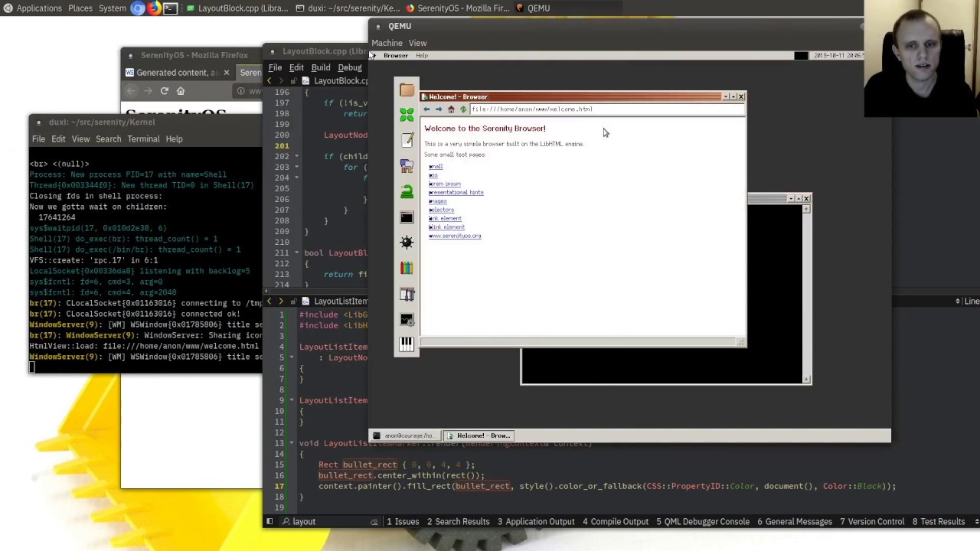Open the terminal window's Help menu

(x=174, y=139)
